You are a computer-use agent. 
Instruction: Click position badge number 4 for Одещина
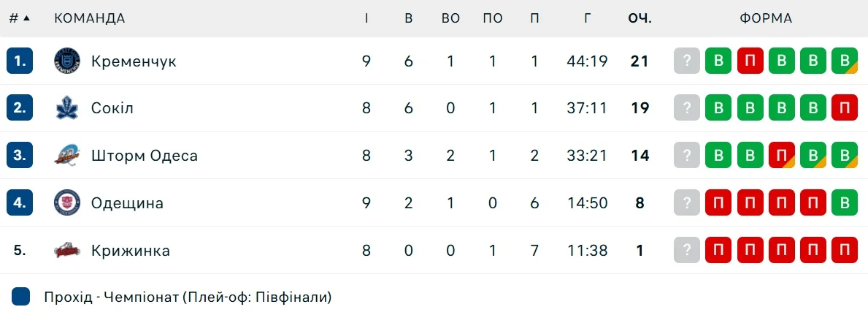[x=20, y=203]
